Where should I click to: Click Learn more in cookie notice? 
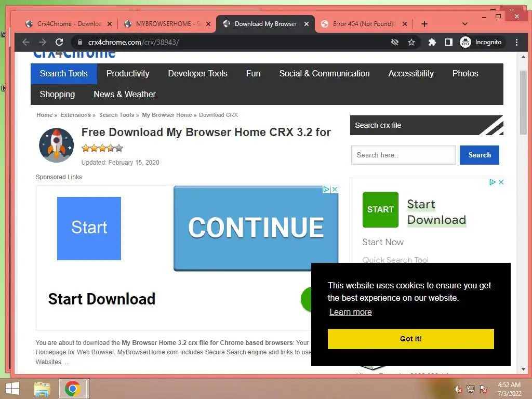pyautogui.click(x=351, y=312)
